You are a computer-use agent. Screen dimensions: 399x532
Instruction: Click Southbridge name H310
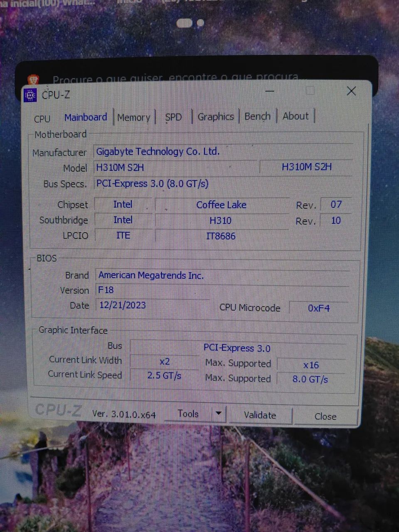click(221, 221)
